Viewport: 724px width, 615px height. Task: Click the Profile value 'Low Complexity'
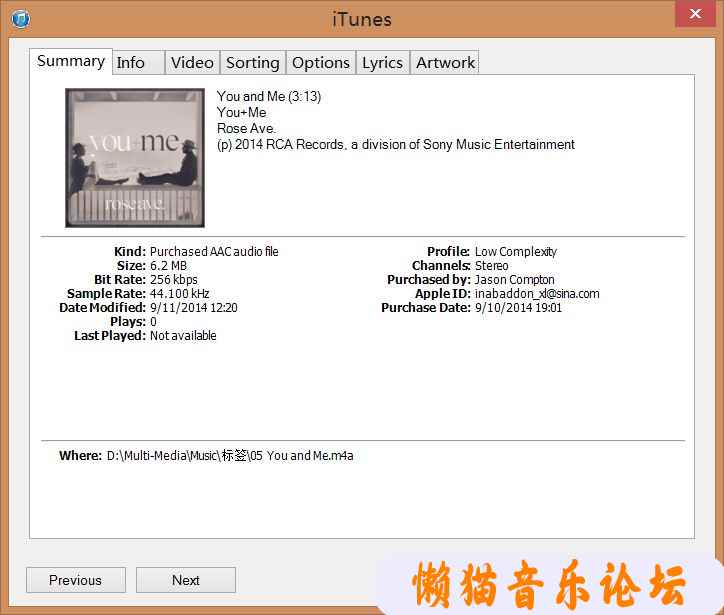coord(516,252)
